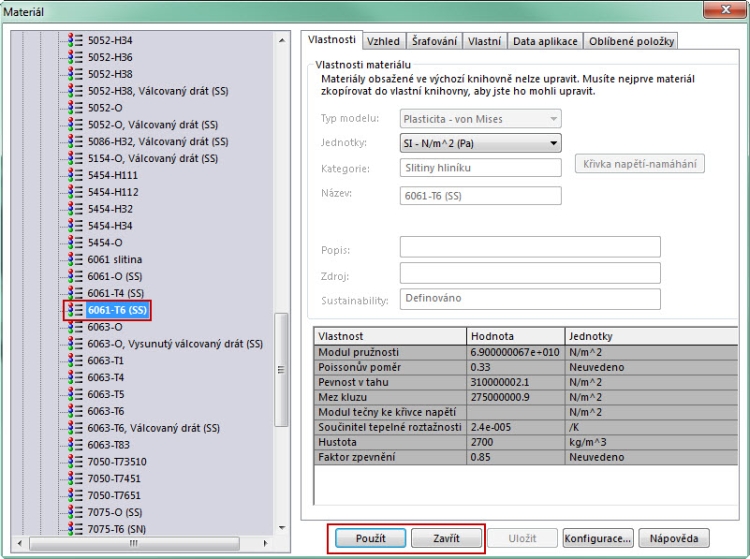Select 5086-H32, Válcovaný drát (SS) material
This screenshot has height=559, width=750.
click(x=158, y=142)
